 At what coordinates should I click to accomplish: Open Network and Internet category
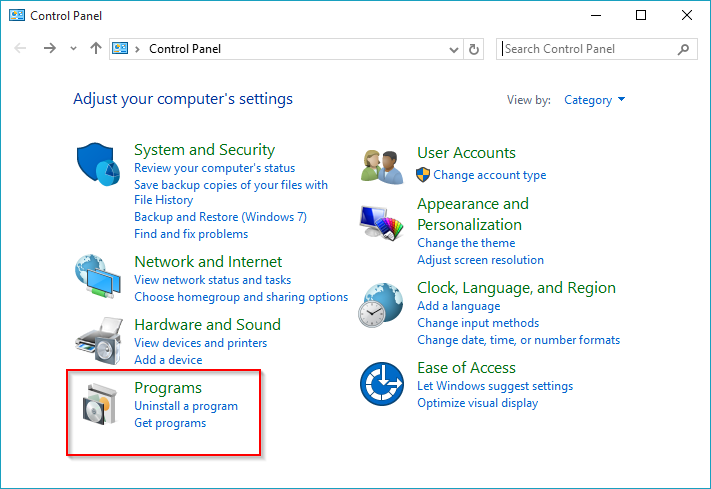(x=208, y=262)
